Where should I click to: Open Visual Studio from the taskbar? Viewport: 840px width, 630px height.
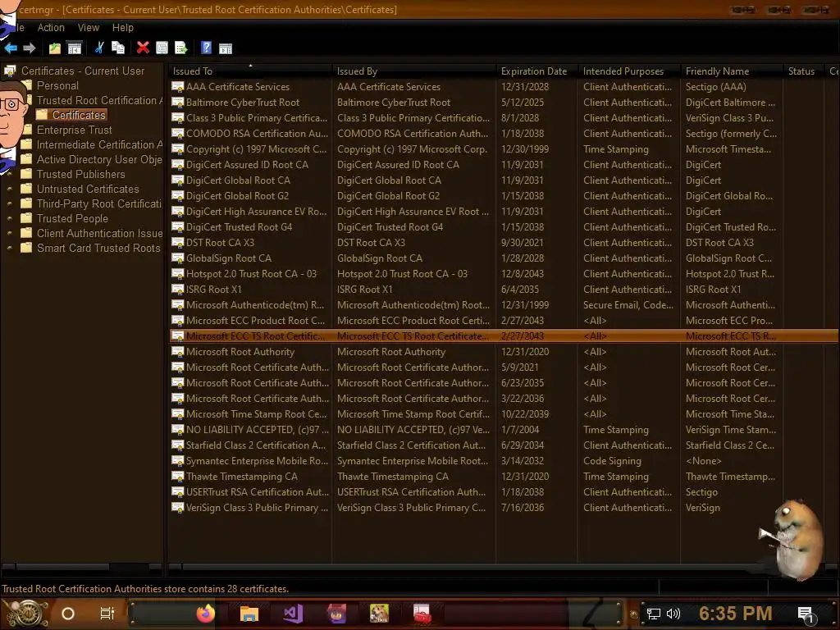click(x=293, y=614)
